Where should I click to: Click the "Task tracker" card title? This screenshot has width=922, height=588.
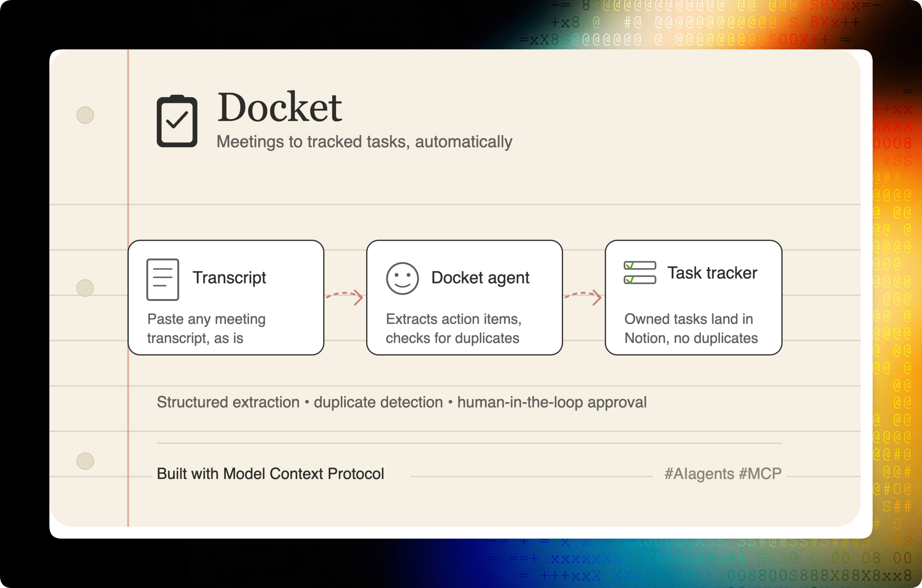pos(712,273)
